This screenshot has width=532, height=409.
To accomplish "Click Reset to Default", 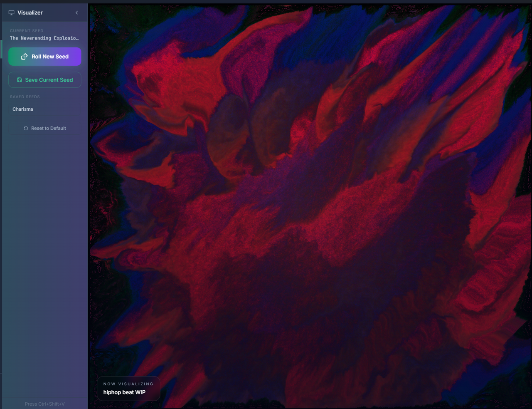I will (45, 128).
